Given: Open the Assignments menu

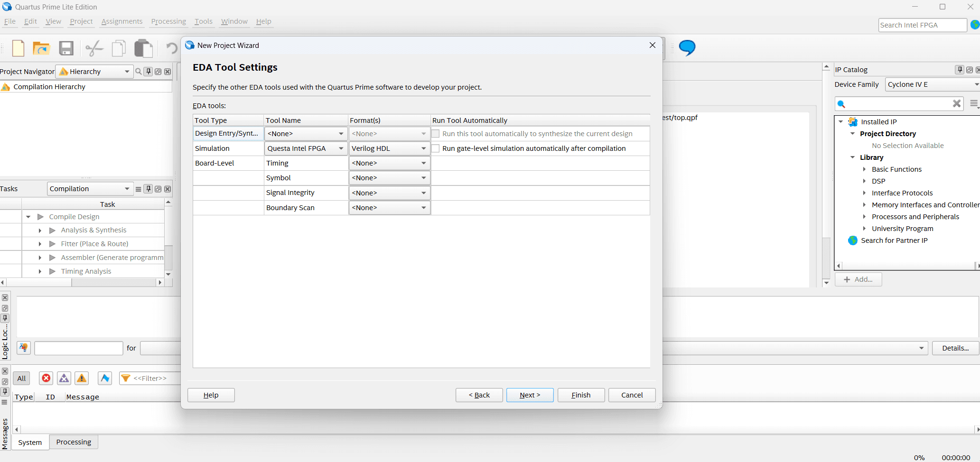Looking at the screenshot, I should [122, 21].
